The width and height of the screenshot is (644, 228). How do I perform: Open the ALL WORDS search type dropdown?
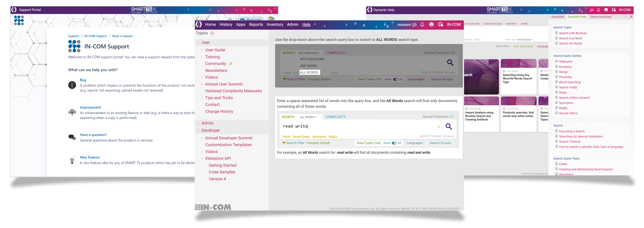tap(308, 117)
